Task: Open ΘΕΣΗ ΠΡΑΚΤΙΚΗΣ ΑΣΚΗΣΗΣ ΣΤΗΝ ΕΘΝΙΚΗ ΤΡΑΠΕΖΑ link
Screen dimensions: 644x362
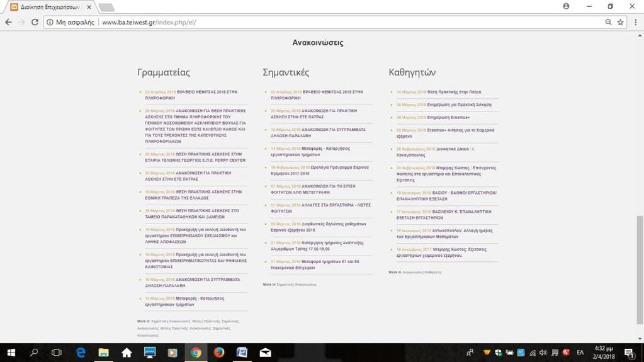Action: [x=193, y=195]
